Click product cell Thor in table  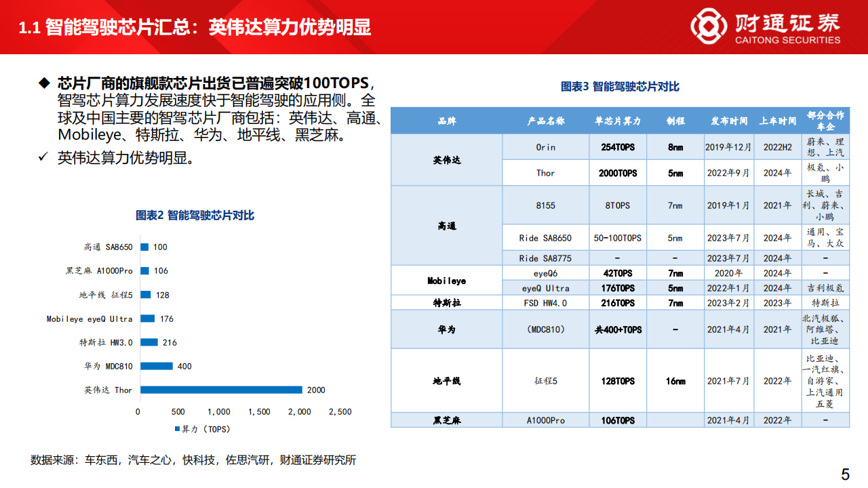(x=546, y=173)
